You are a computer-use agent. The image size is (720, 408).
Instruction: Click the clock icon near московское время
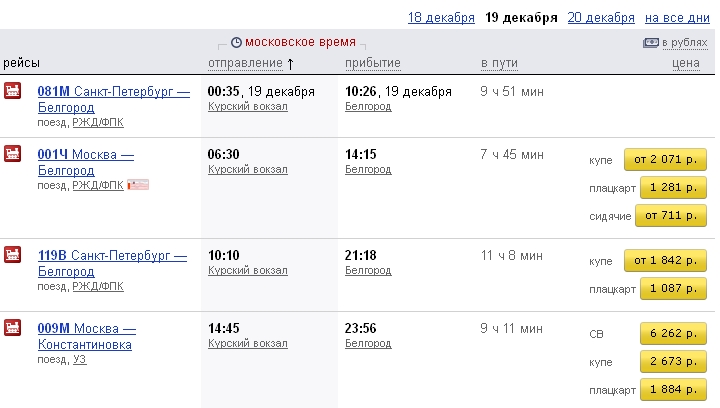(236, 43)
